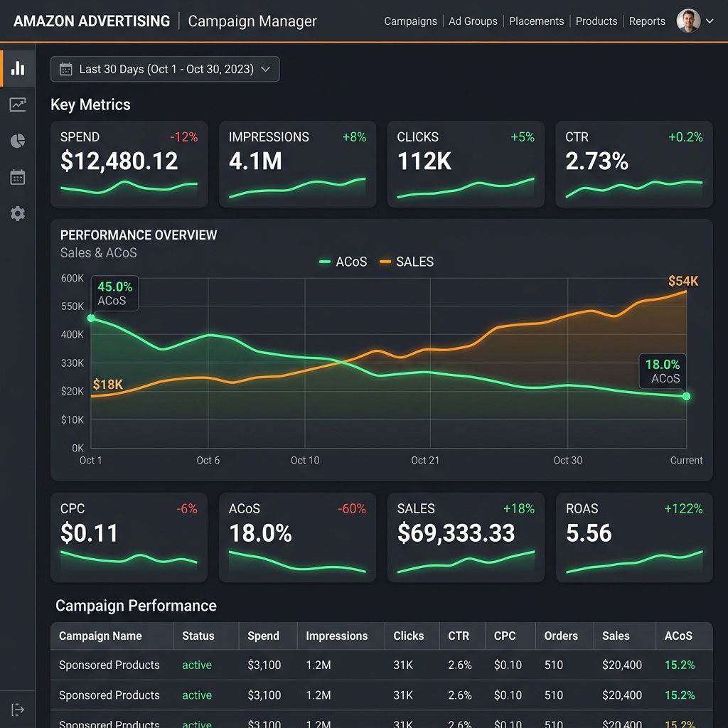
Task: Click the AMAZON ADVERTISING logo text
Action: 92,21
